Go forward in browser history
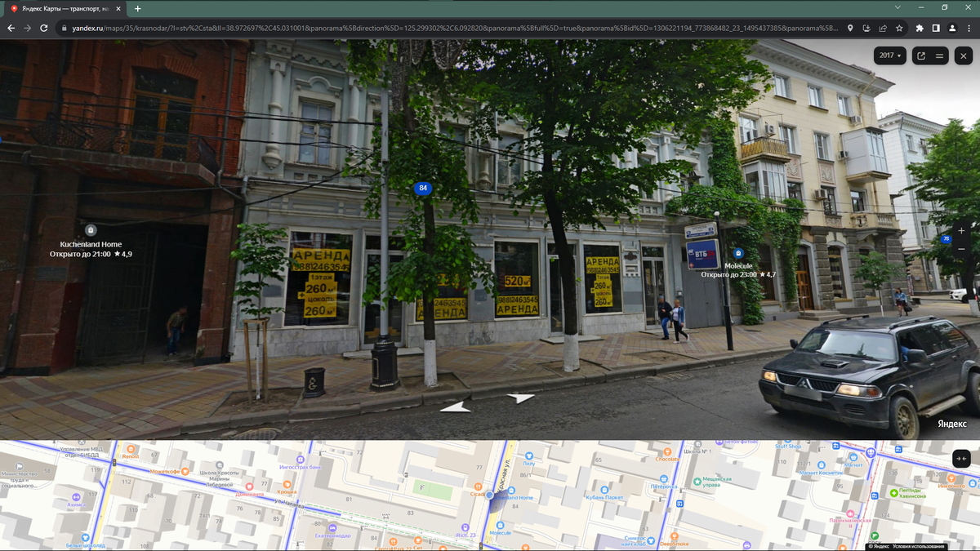The image size is (980, 551). click(x=28, y=28)
